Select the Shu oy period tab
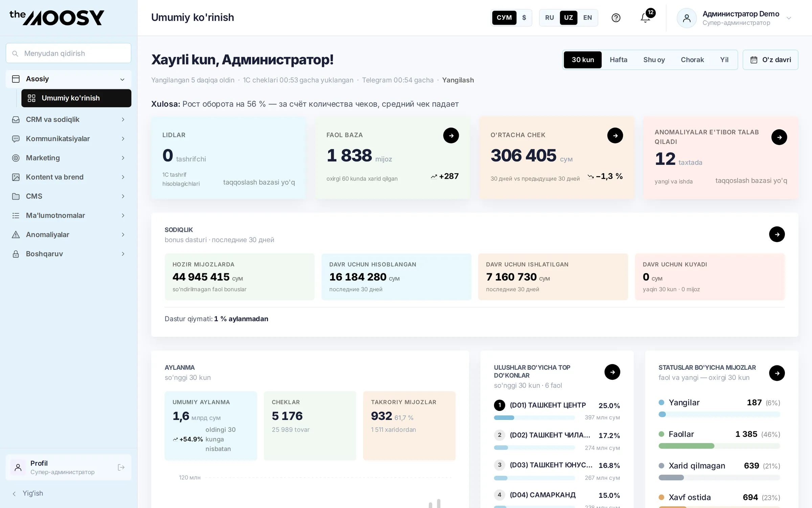The width and height of the screenshot is (812, 508). 654,60
